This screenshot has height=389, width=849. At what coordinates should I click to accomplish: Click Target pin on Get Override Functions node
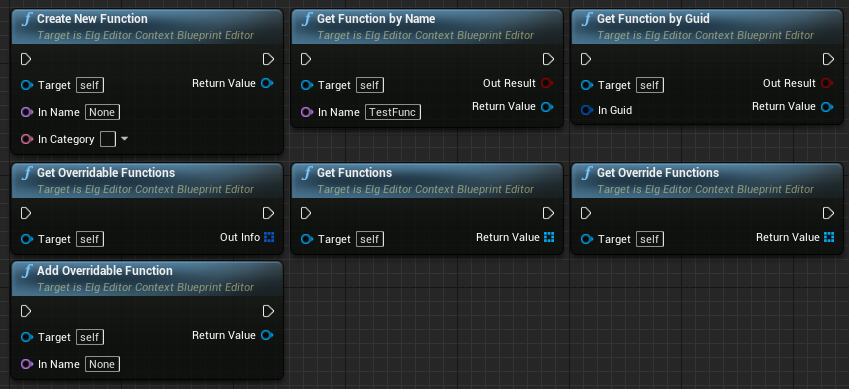click(x=586, y=239)
